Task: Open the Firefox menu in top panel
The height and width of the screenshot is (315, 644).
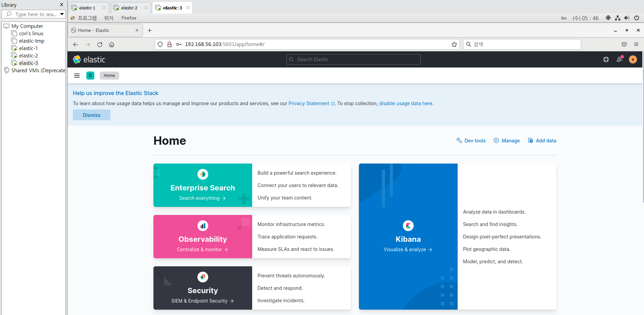Action: pyautogui.click(x=129, y=18)
